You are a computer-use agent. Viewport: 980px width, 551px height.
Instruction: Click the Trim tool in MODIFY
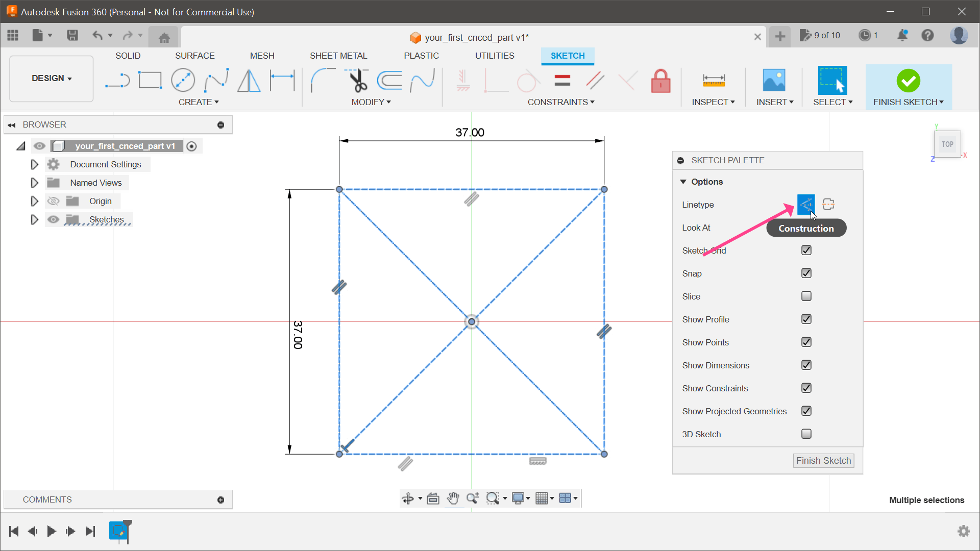(x=357, y=80)
